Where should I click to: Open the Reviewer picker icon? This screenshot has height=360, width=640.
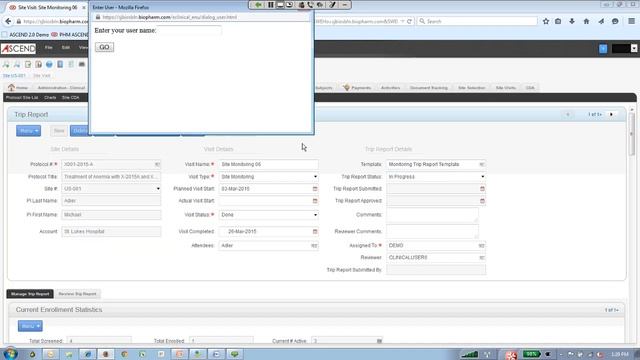click(x=482, y=258)
